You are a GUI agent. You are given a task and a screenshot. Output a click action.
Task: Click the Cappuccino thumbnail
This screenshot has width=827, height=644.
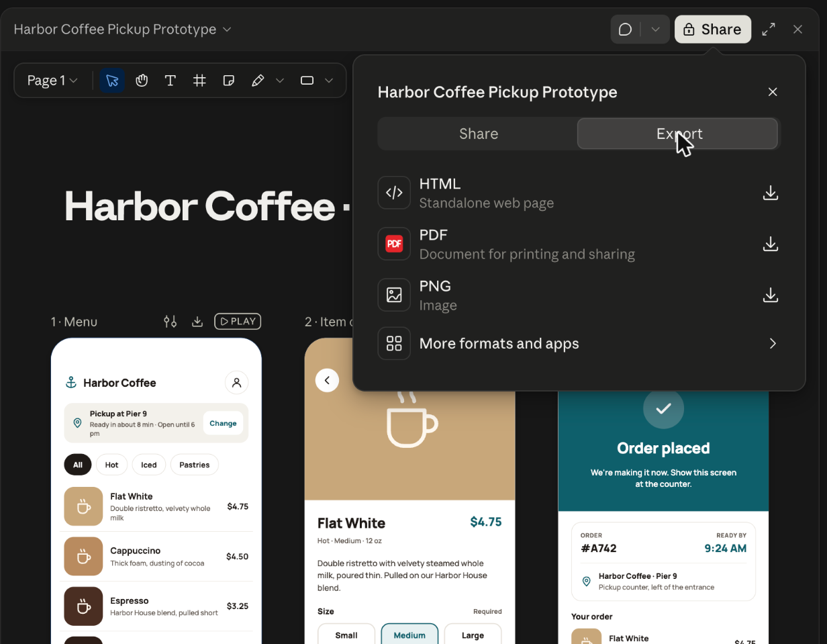pyautogui.click(x=83, y=556)
